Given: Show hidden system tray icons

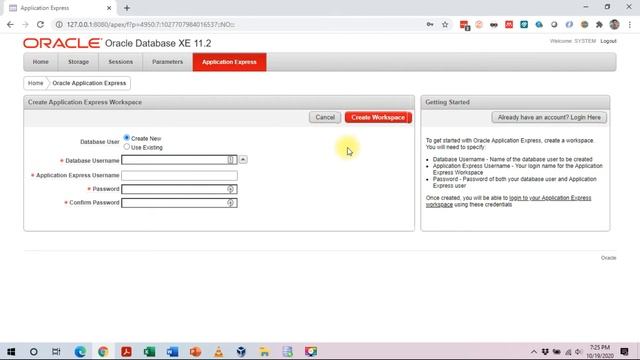Looking at the screenshot, I should [x=533, y=352].
